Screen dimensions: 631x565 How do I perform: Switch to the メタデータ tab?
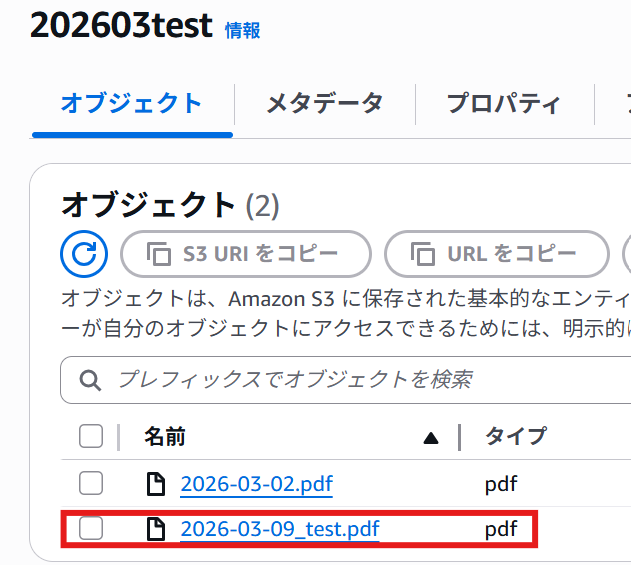pyautogui.click(x=325, y=103)
